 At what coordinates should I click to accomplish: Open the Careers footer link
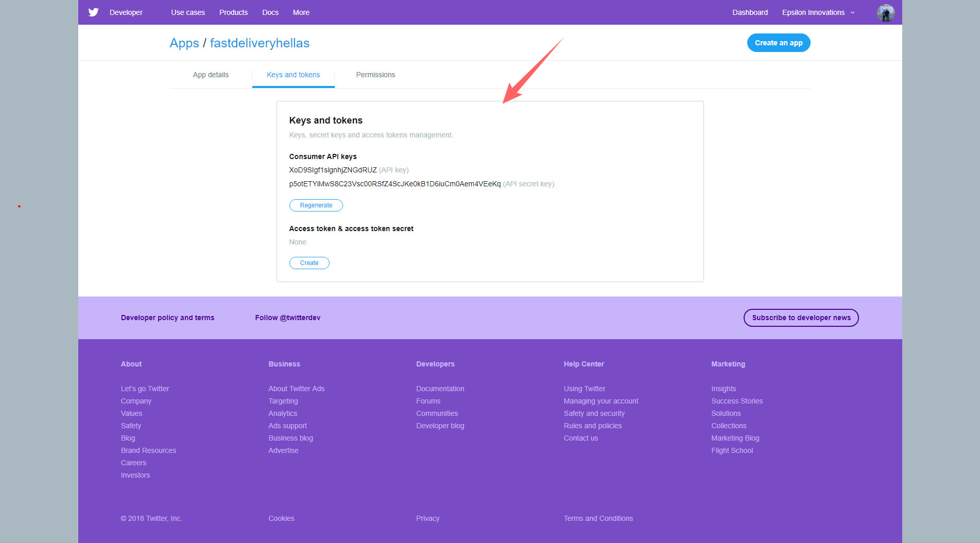coord(133,463)
